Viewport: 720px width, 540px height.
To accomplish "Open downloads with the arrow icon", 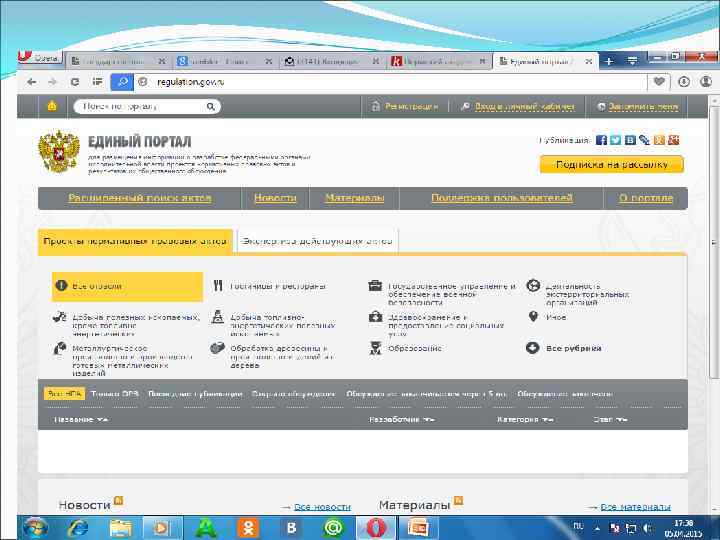I will 684,82.
